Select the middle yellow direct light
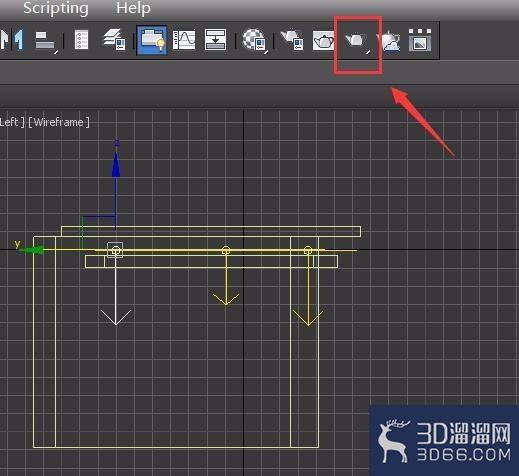This screenshot has width=519, height=476. click(x=226, y=250)
